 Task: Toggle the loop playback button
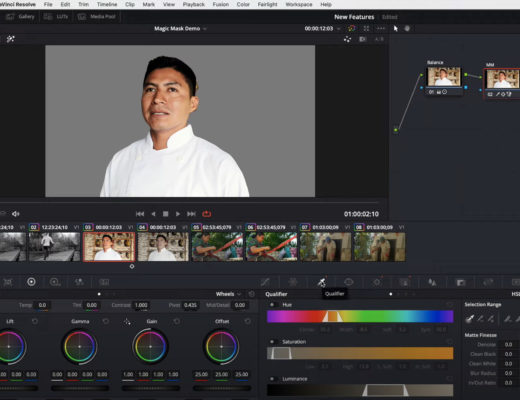pyautogui.click(x=207, y=214)
